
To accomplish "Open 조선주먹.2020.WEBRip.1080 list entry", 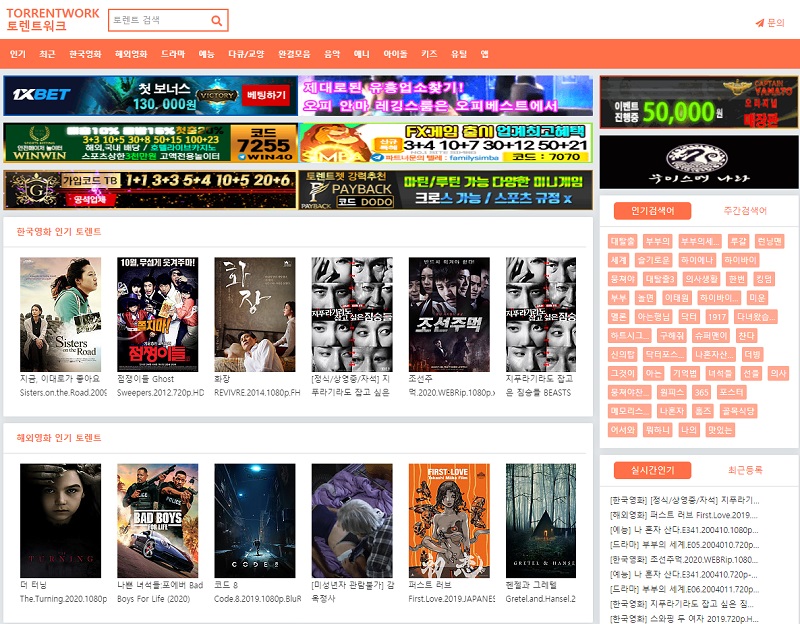I will click(x=684, y=560).
